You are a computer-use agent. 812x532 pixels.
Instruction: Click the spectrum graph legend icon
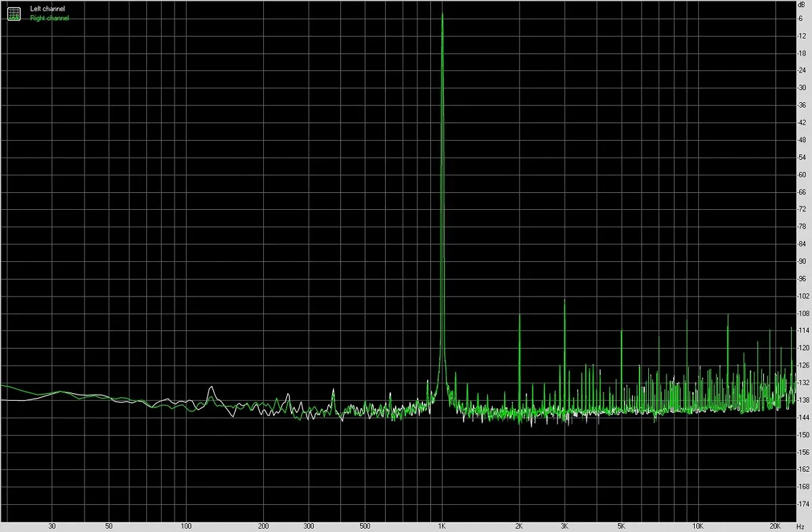[14, 13]
